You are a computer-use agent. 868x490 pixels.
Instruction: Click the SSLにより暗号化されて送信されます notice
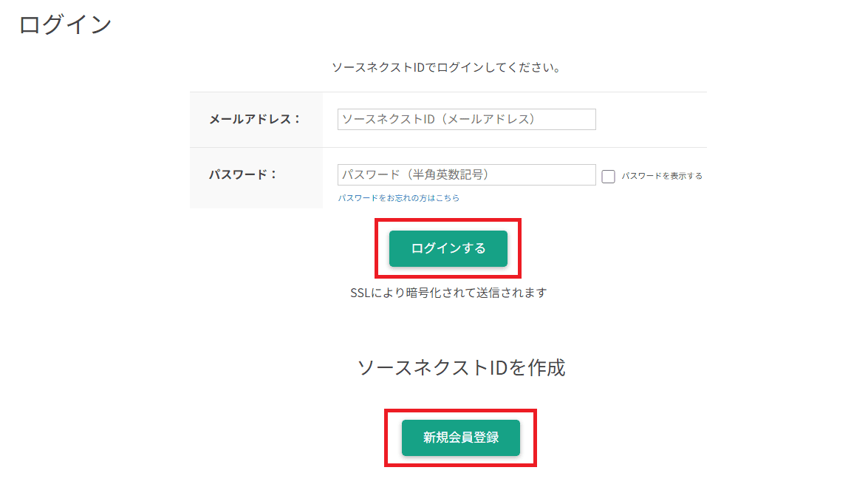[x=448, y=293]
